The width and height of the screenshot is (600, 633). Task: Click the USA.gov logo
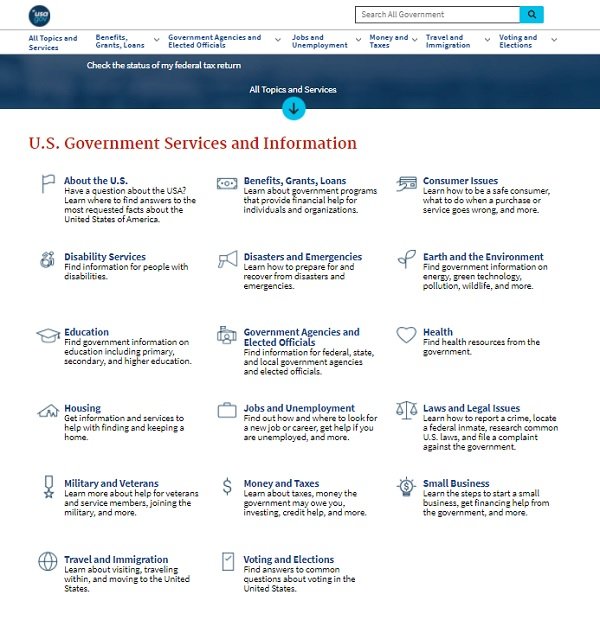(x=40, y=16)
